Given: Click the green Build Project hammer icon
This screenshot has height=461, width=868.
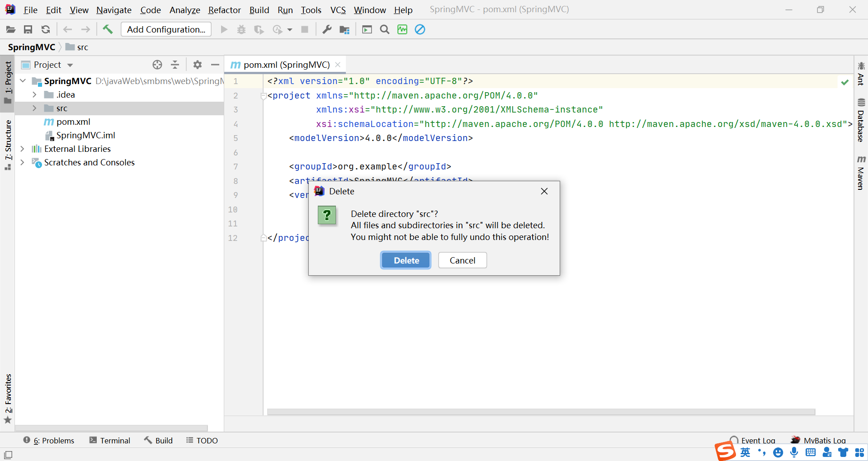Looking at the screenshot, I should [108, 29].
